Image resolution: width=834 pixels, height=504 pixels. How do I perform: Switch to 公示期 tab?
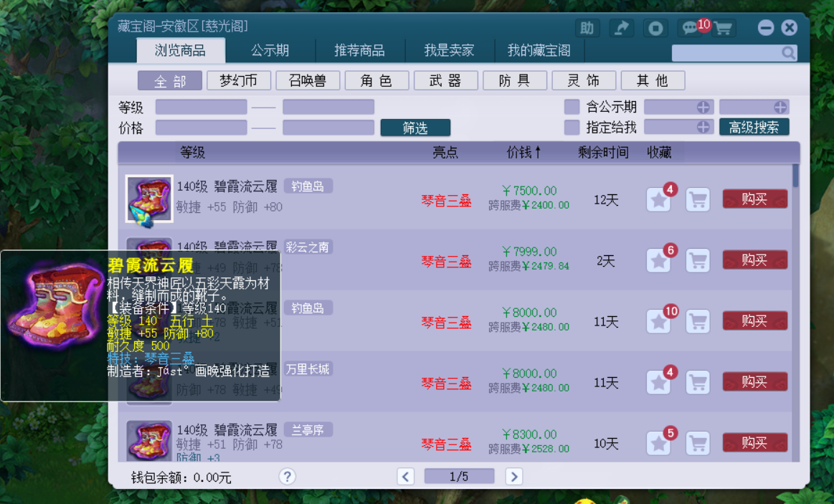[270, 50]
